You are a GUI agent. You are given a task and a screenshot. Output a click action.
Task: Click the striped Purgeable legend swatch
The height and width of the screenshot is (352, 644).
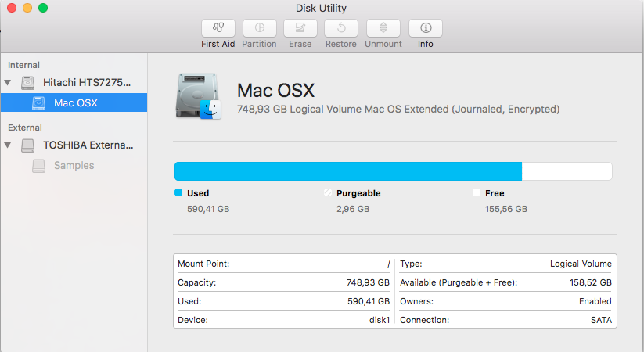pyautogui.click(x=328, y=192)
